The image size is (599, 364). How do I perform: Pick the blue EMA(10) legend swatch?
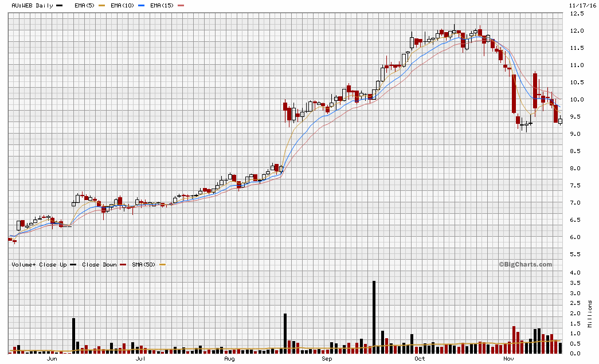[141, 6]
